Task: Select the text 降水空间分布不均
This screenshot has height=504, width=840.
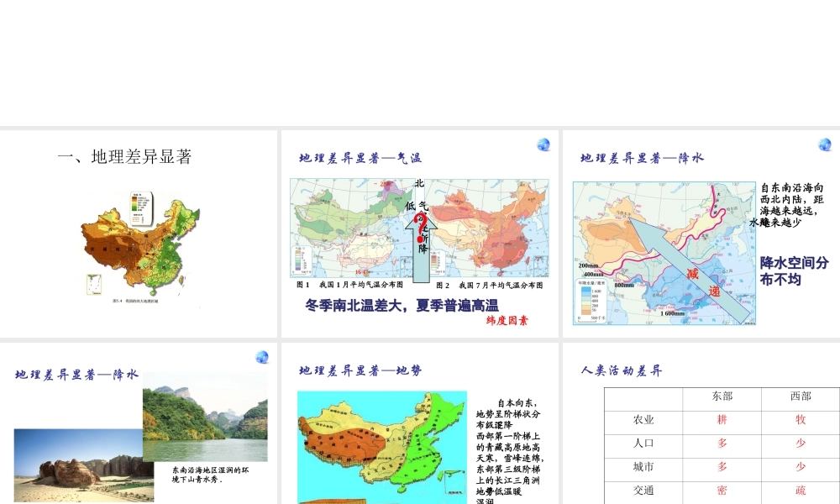Action: pos(794,271)
